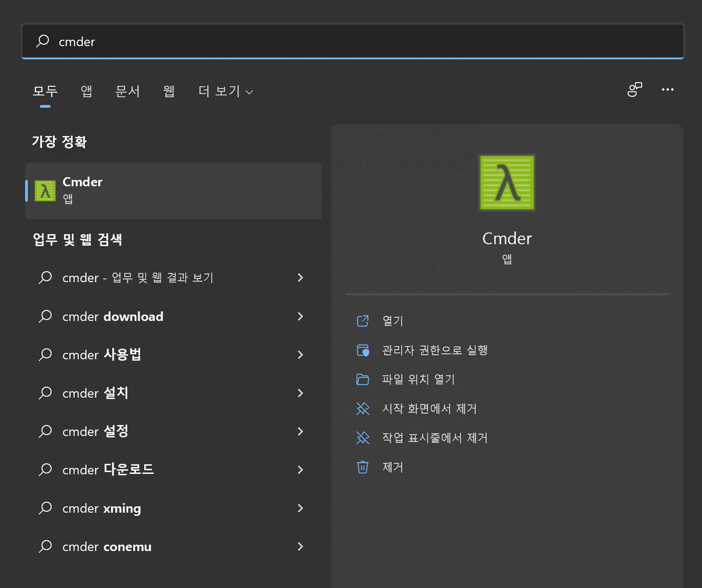The height and width of the screenshot is (588, 702).
Task: Open the feedback chat icon
Action: click(x=634, y=89)
